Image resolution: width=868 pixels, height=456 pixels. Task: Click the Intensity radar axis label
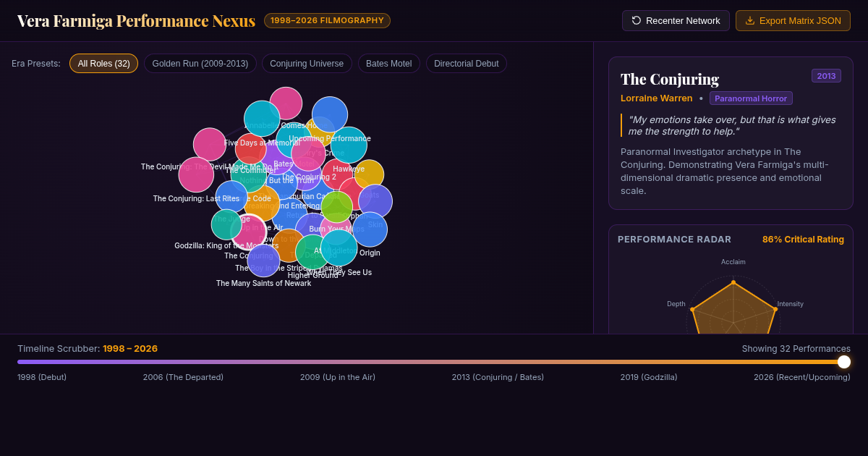coord(790,304)
